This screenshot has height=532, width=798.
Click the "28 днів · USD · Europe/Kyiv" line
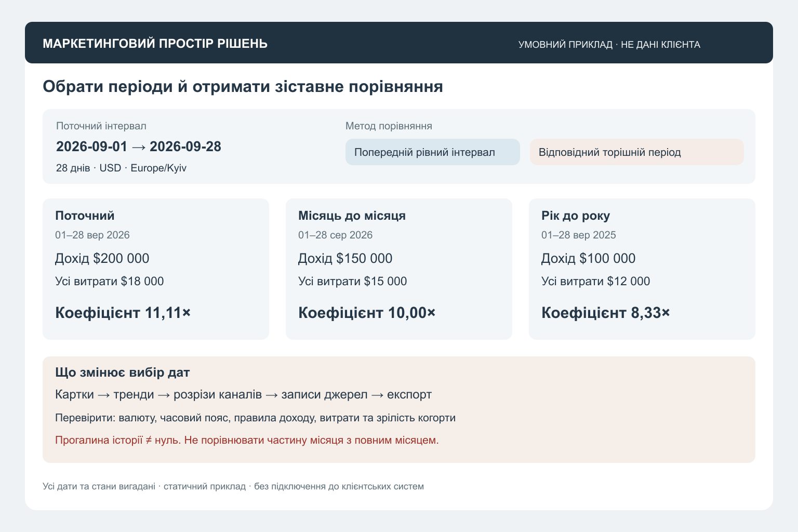coord(121,168)
